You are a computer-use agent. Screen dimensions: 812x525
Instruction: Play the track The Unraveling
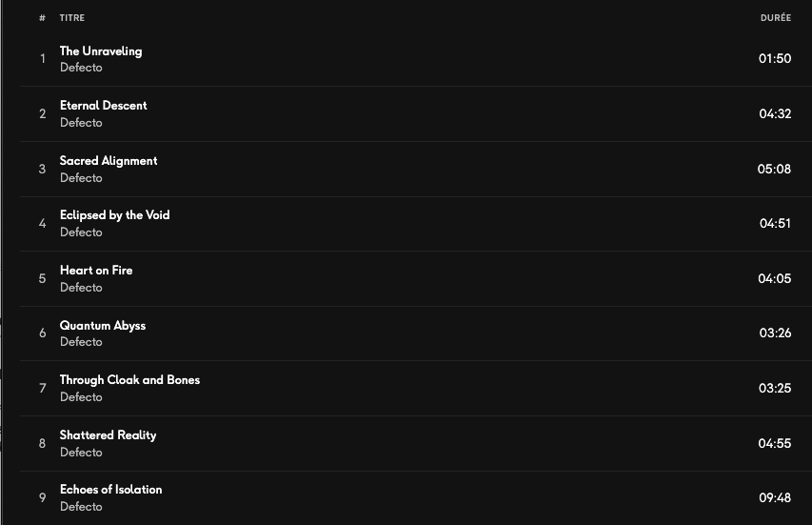pos(101,51)
